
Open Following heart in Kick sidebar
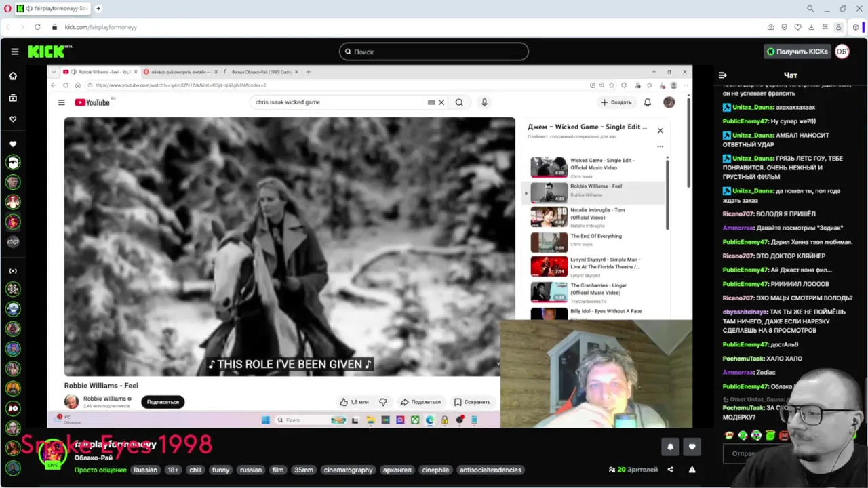coord(13,119)
